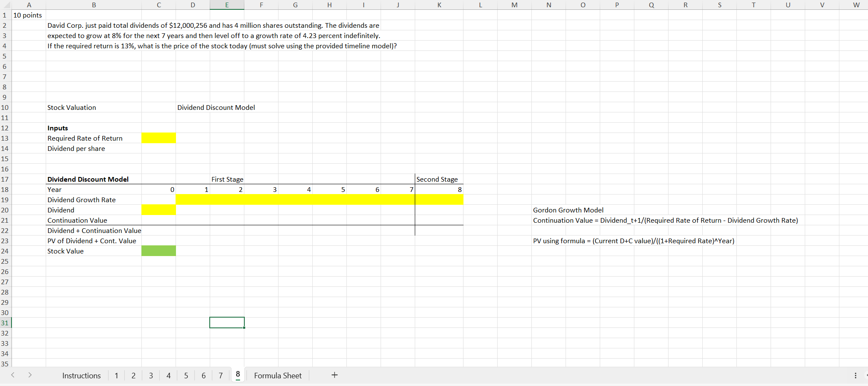Open the sheet tab labeled 4

click(169, 375)
